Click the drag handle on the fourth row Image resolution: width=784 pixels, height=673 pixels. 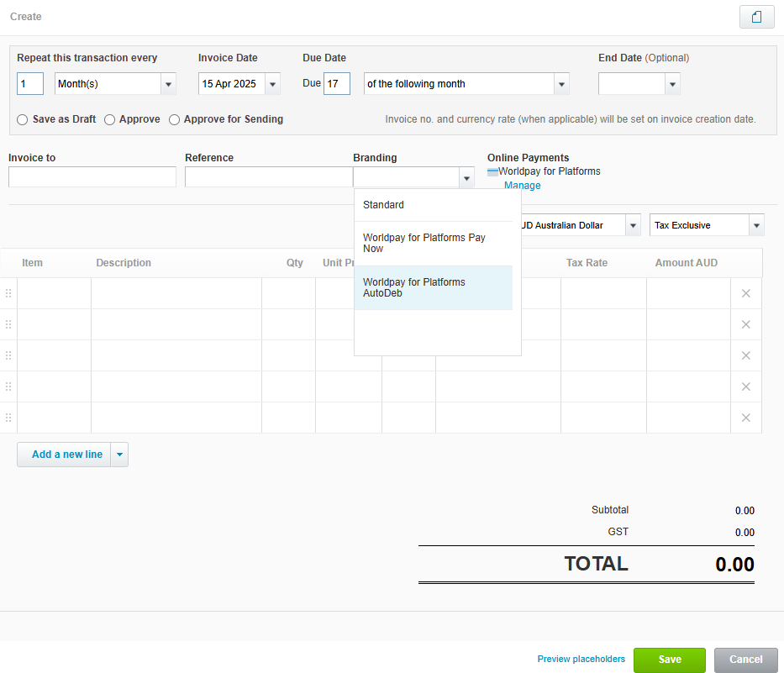click(x=8, y=386)
